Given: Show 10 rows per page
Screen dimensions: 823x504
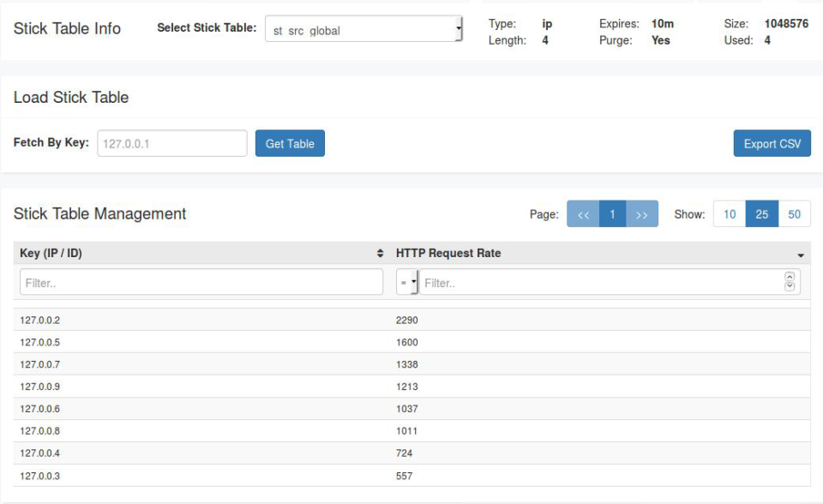Looking at the screenshot, I should 730,213.
